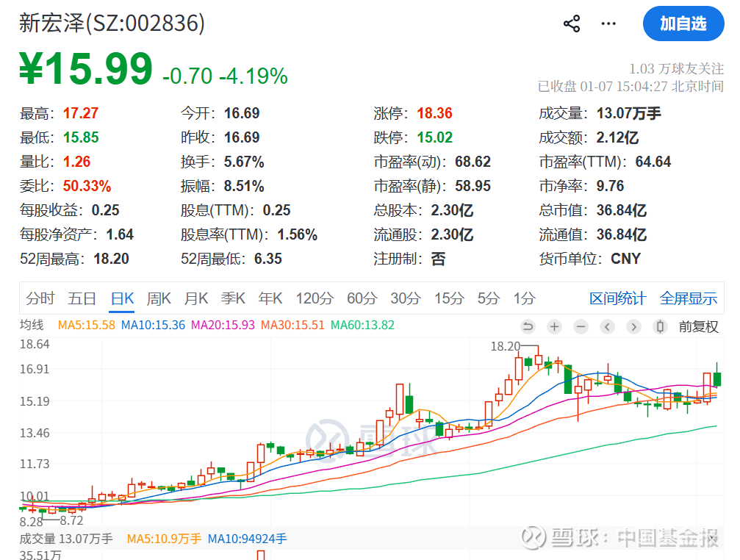Zoom in chart with plus icon

(555, 326)
